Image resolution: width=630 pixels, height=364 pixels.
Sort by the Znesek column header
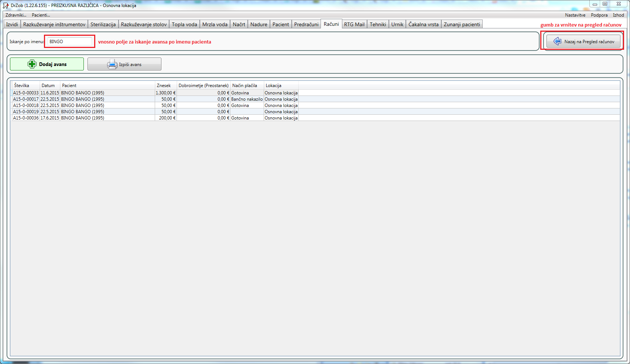[x=164, y=86]
